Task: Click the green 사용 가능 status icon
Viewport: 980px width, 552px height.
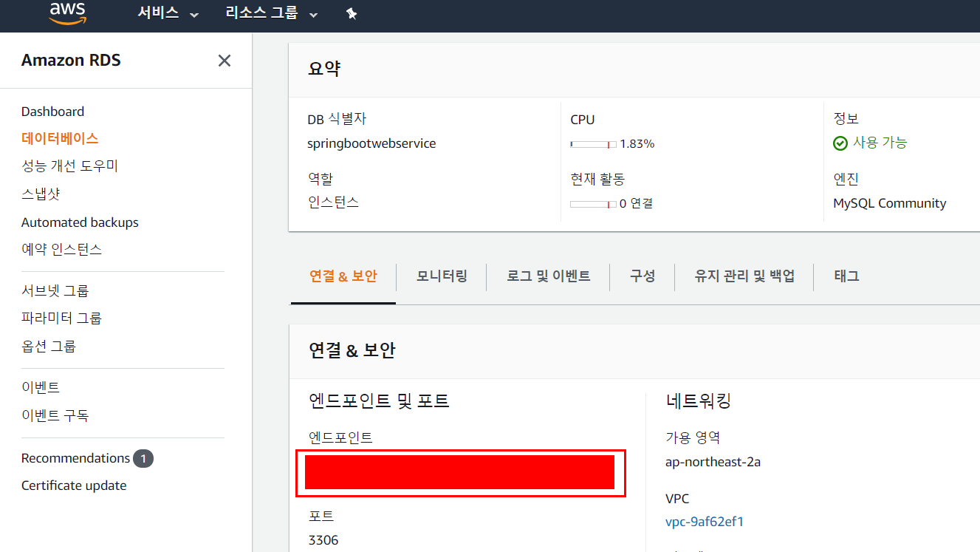Action: (840, 143)
